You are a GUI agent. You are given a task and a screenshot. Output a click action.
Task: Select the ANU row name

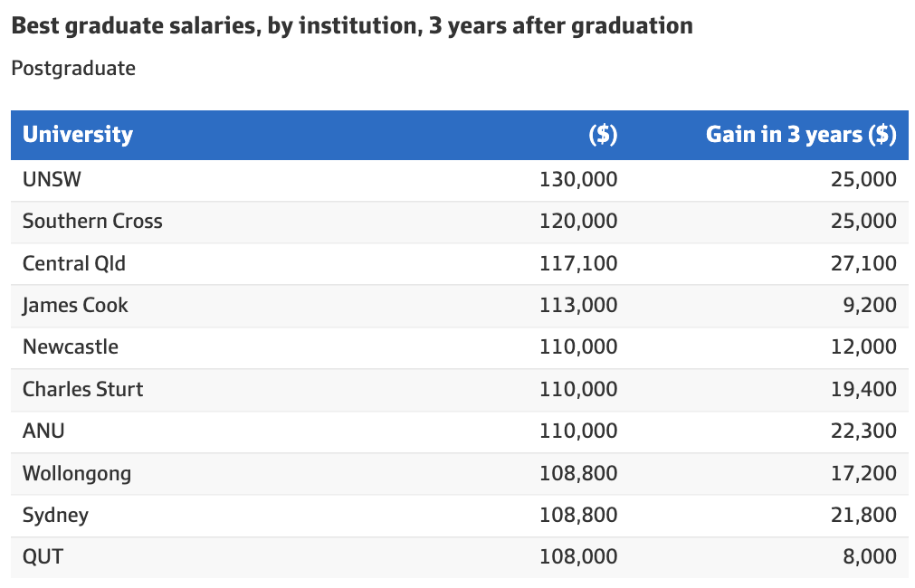click(43, 431)
